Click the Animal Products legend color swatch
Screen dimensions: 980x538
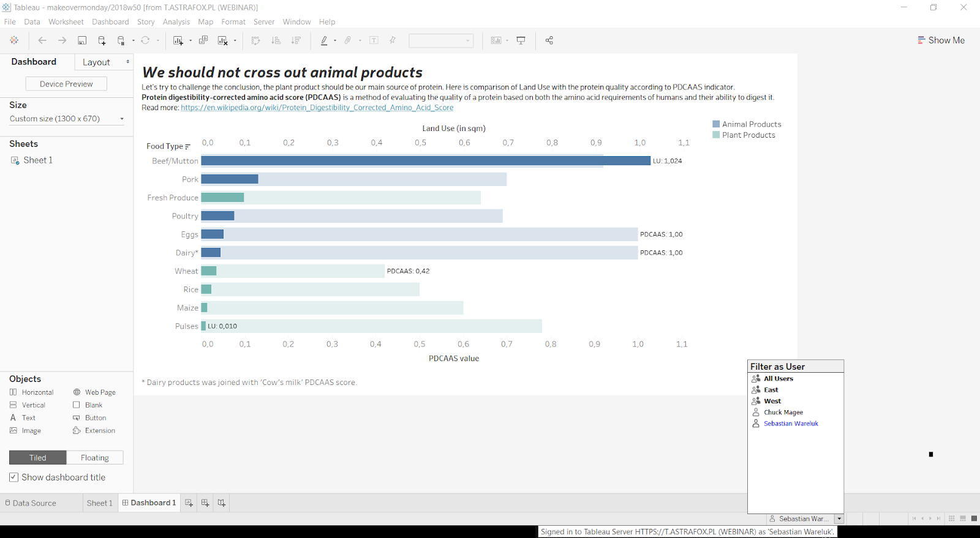click(x=716, y=124)
